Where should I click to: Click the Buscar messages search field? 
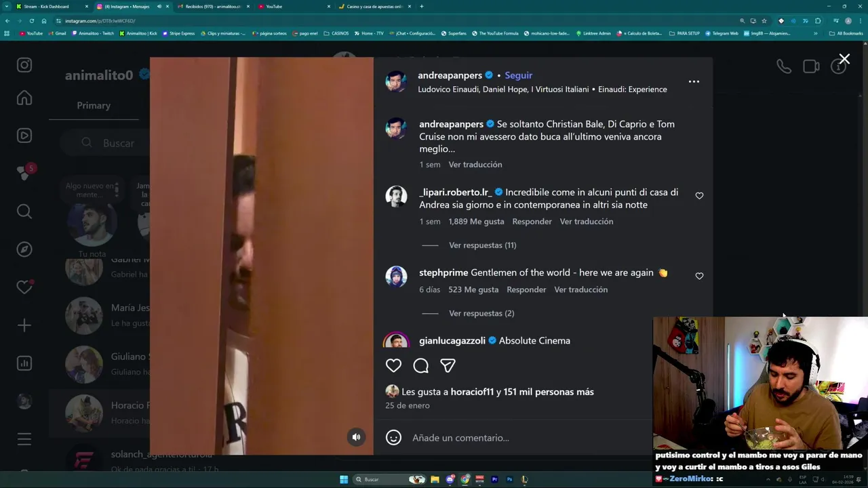coord(105,143)
